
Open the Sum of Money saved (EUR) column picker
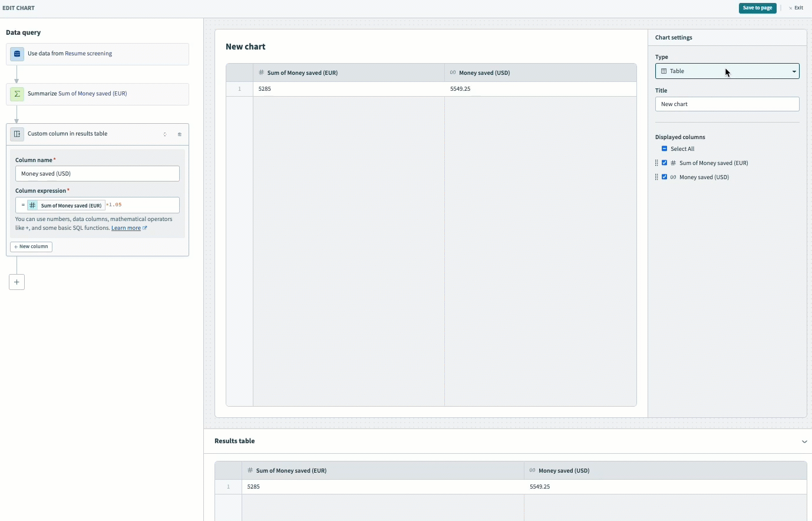coord(71,205)
